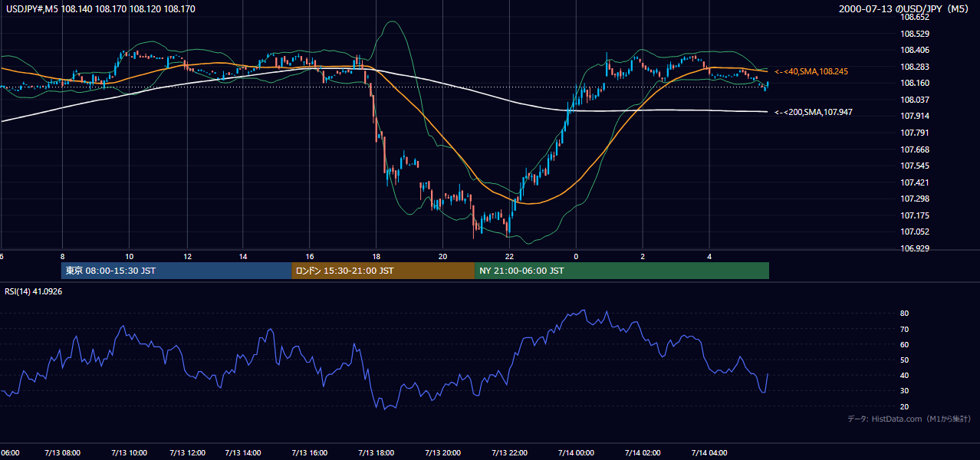Select the 40 SMA label reading 108.245

coord(811,71)
